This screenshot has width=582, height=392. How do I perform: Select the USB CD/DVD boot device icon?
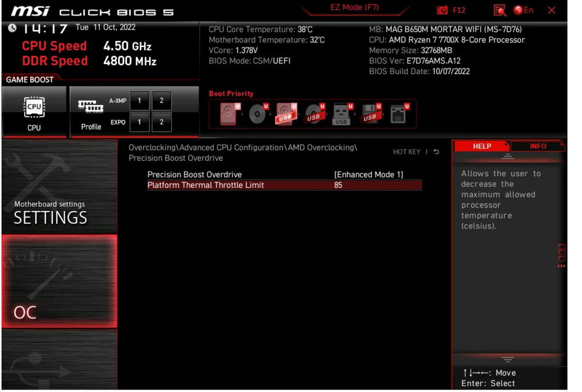pyautogui.click(x=315, y=114)
